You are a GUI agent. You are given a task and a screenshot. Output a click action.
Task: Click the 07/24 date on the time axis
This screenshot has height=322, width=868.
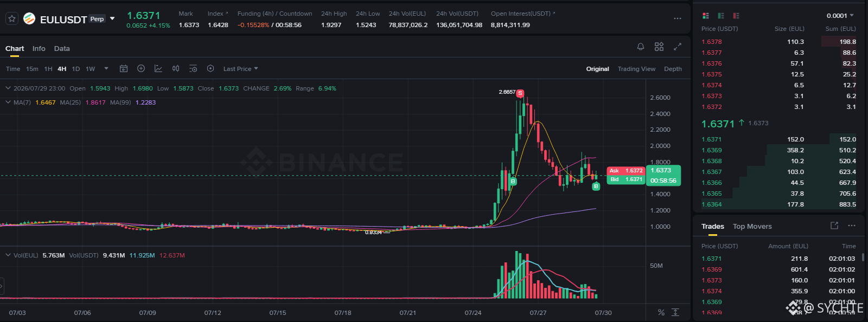point(473,313)
